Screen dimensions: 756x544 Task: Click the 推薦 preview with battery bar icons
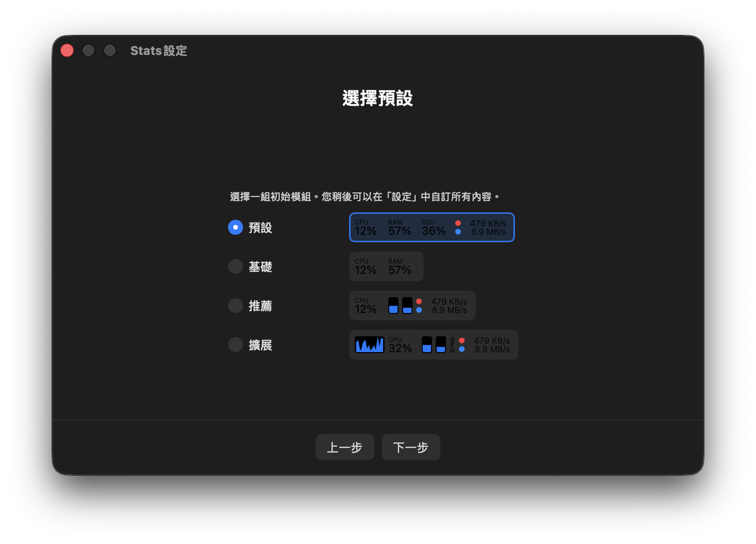[x=412, y=306]
